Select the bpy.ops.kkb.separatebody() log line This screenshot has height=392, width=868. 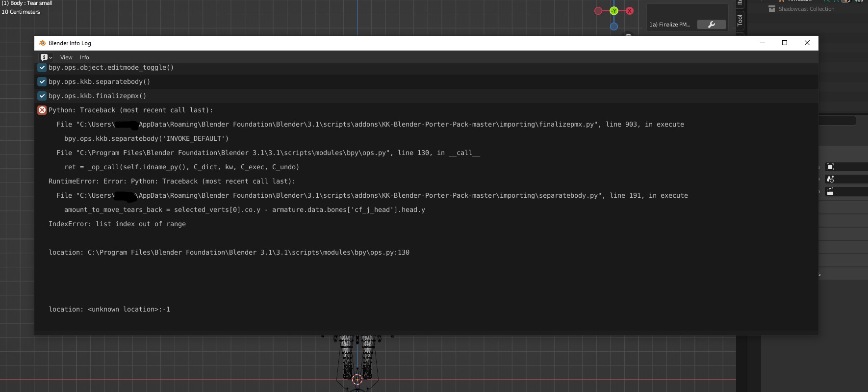click(99, 82)
